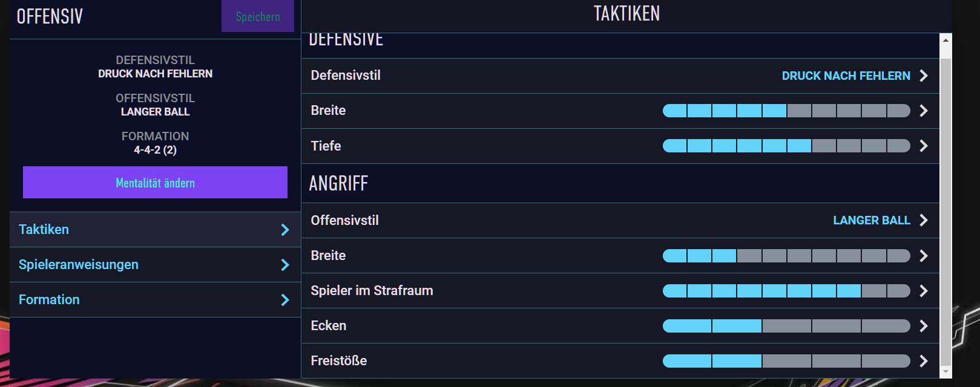The image size is (980, 387).
Task: Set the attacking Breite slider bar
Action: 786,256
